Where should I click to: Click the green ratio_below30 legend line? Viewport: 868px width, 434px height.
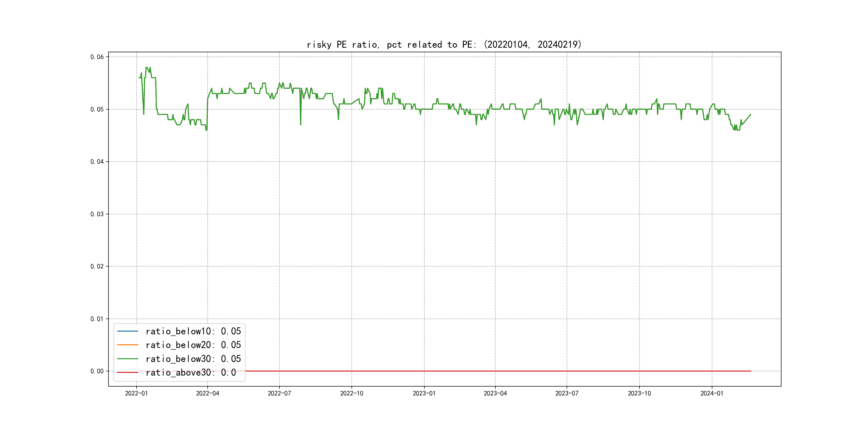[127, 359]
